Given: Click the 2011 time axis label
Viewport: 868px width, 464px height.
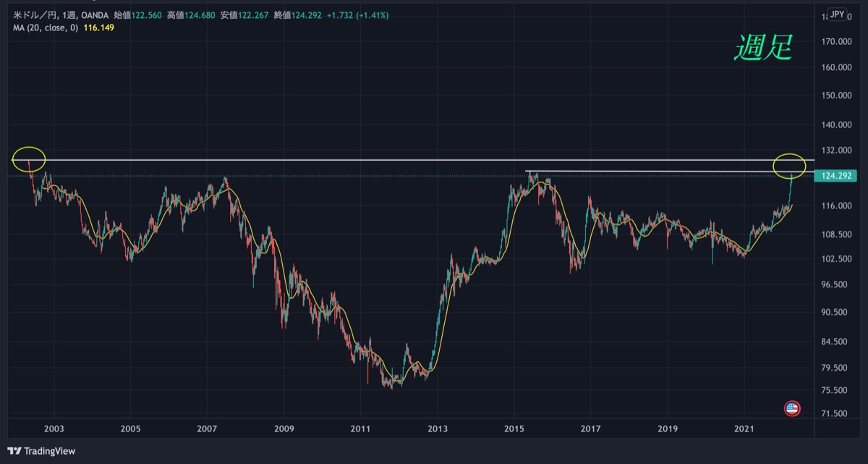Looking at the screenshot, I should click(361, 429).
